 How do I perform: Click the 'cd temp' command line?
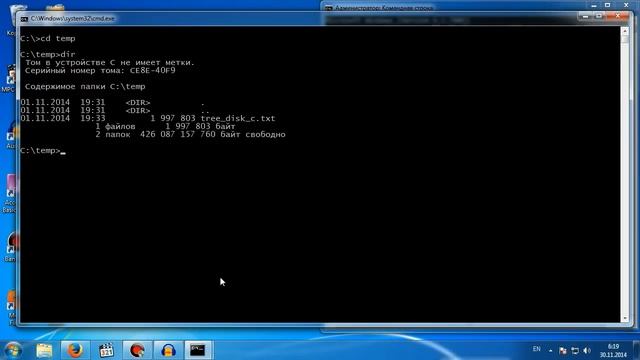[48, 38]
